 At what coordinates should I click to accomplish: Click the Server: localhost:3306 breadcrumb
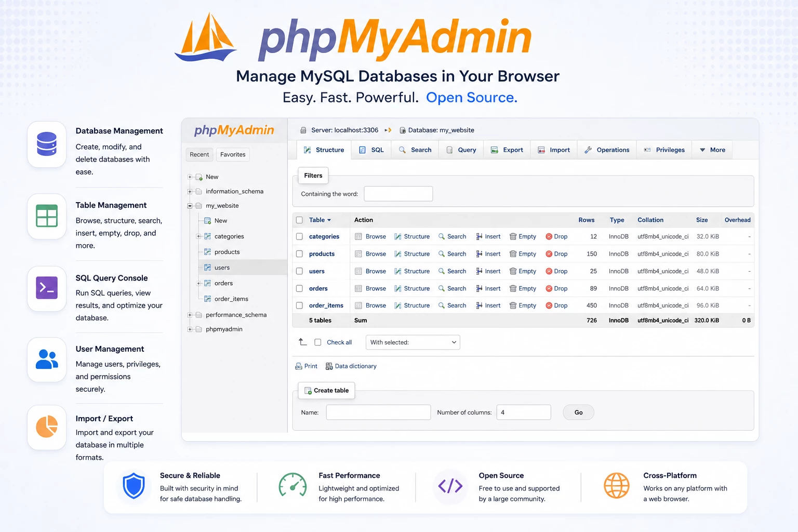(x=345, y=130)
